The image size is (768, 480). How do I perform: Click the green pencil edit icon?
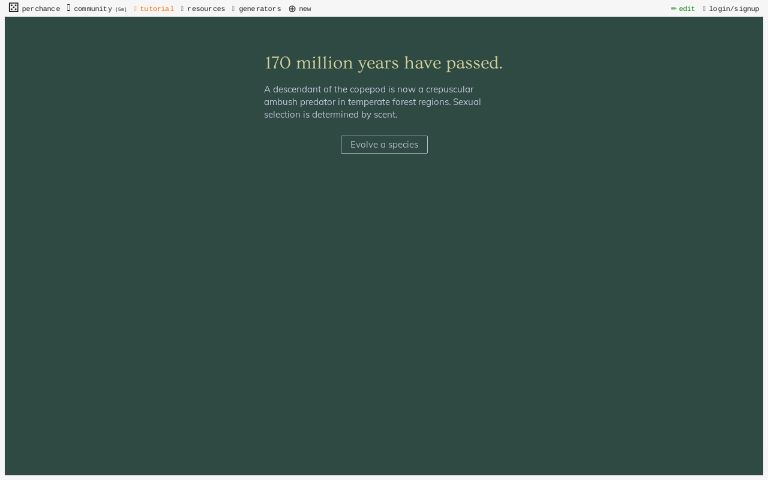pos(673,9)
